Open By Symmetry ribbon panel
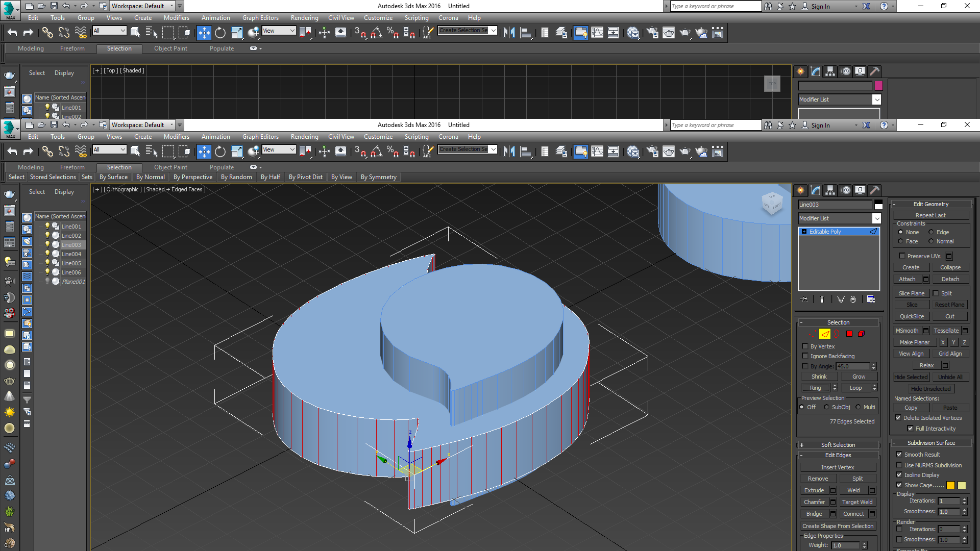This screenshot has height=551, width=980. 378,177
